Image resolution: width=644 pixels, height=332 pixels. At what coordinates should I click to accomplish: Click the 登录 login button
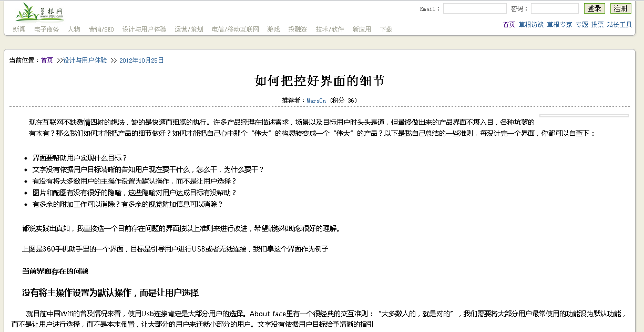tap(594, 8)
